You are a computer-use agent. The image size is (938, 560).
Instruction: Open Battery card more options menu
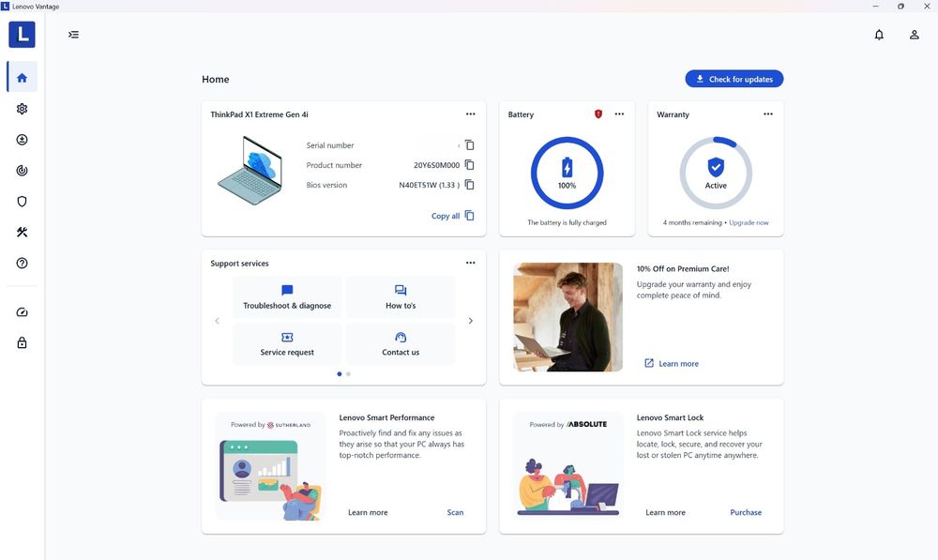coord(619,114)
